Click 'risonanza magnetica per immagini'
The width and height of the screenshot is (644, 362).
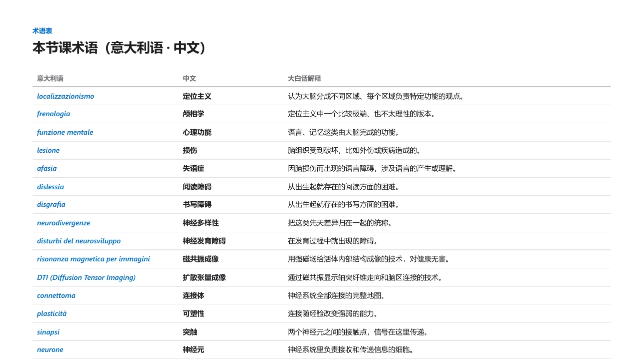[94, 259]
